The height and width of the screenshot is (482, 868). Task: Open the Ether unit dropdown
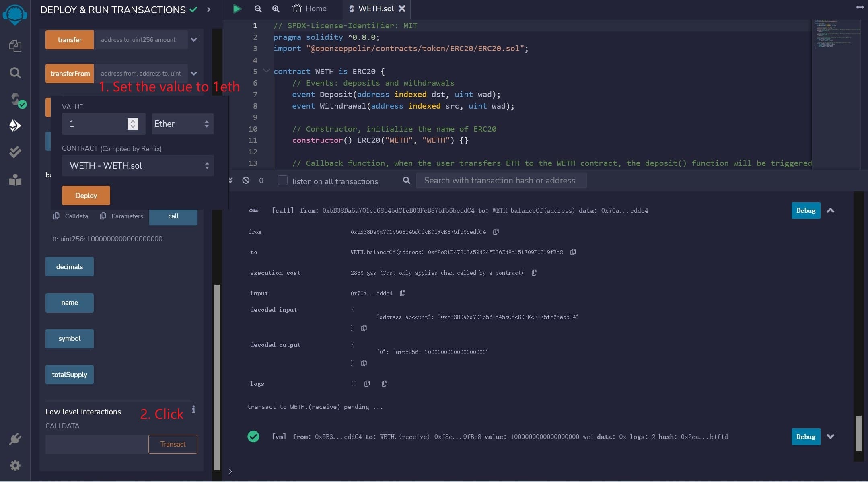183,124
